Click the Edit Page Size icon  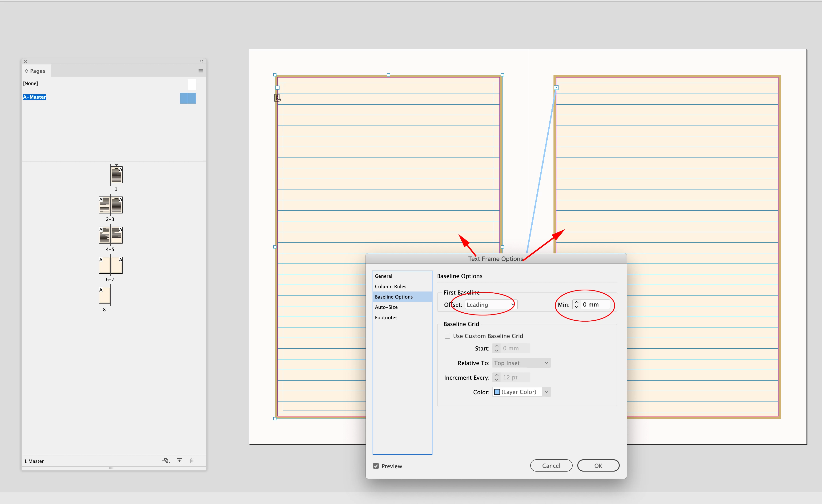[x=165, y=461]
